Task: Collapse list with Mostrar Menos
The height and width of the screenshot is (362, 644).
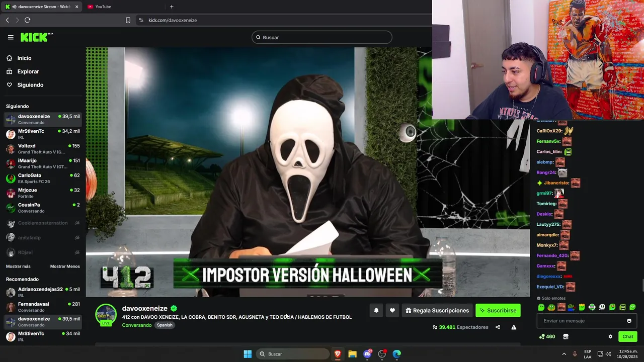Action: [x=65, y=266]
